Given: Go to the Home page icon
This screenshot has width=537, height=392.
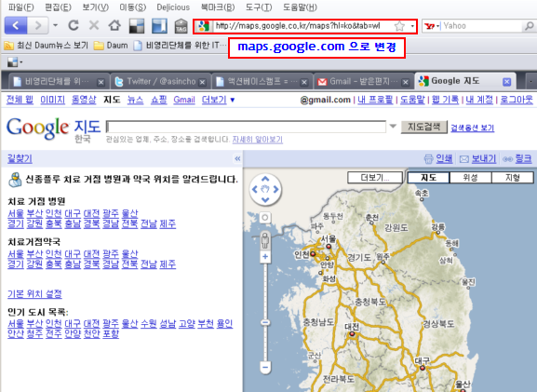Looking at the screenshot, I should click(x=114, y=25).
